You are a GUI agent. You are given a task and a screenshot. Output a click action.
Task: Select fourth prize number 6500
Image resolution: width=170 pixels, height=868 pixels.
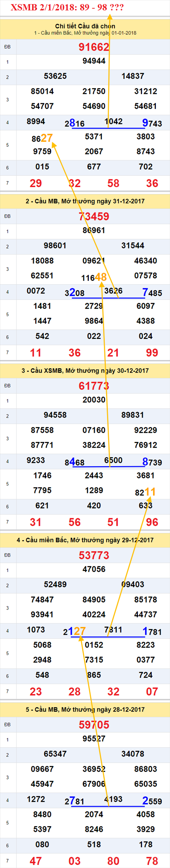113,460
